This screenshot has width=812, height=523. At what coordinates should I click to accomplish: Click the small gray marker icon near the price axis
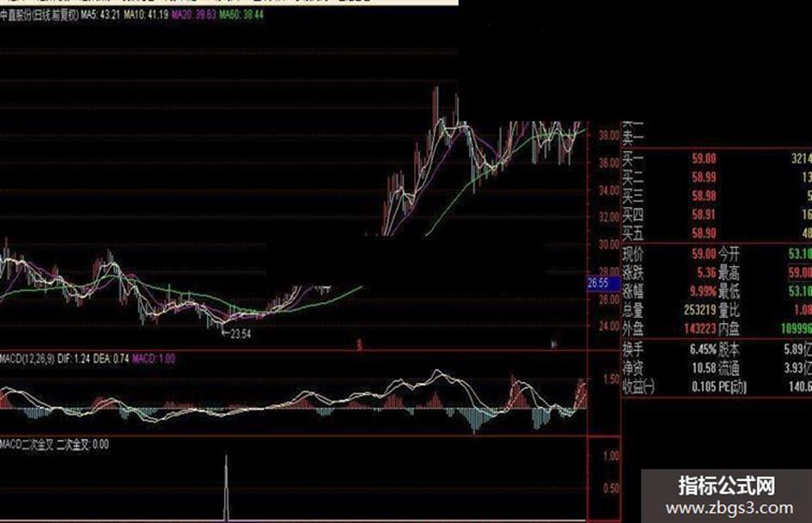click(x=554, y=344)
